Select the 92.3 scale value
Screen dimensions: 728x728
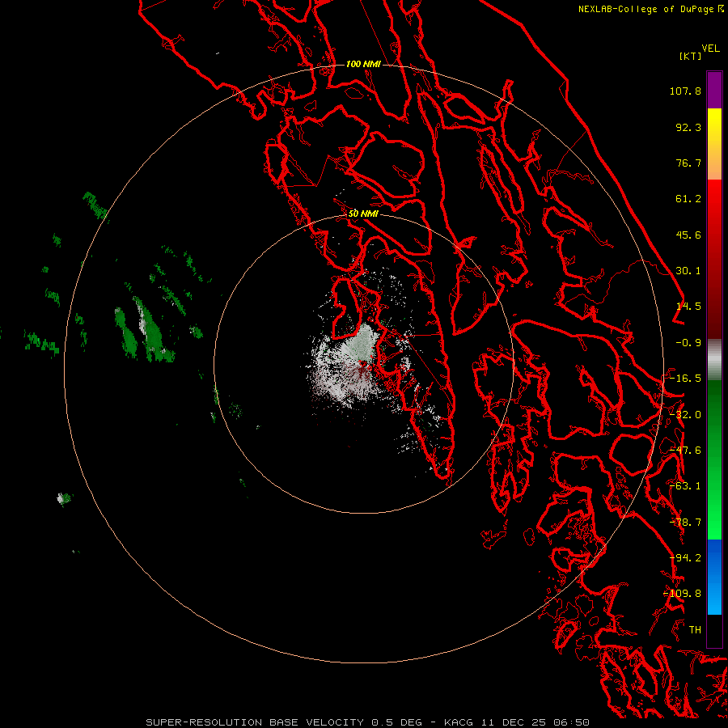pyautogui.click(x=688, y=127)
